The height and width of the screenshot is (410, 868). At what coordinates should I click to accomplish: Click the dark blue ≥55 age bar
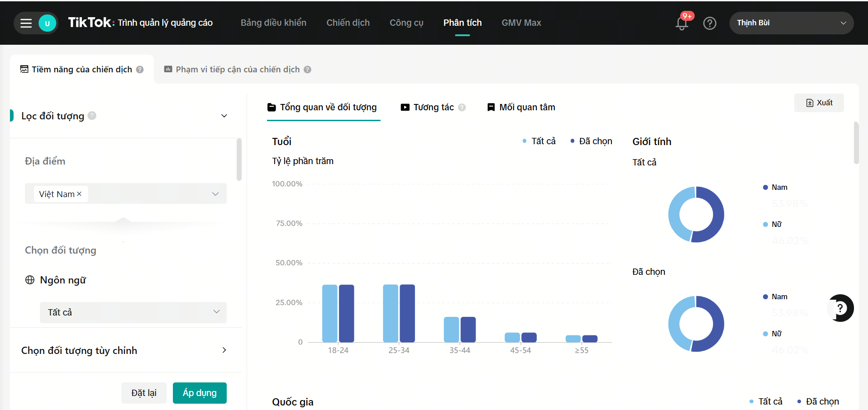click(590, 339)
